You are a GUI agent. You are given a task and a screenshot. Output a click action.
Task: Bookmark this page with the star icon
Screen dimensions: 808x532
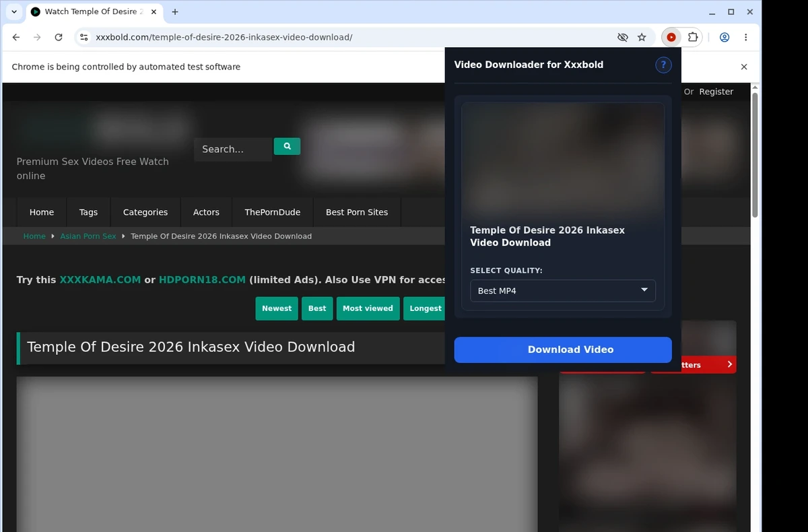pos(642,37)
